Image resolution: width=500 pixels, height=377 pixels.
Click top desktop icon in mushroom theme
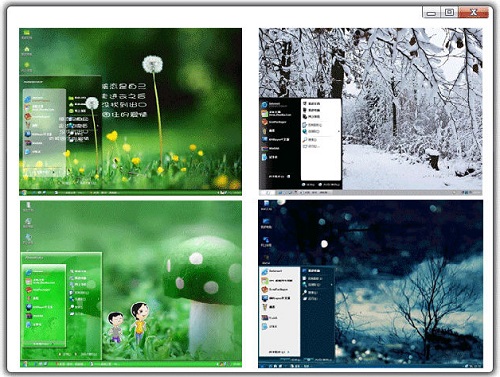[x=28, y=205]
